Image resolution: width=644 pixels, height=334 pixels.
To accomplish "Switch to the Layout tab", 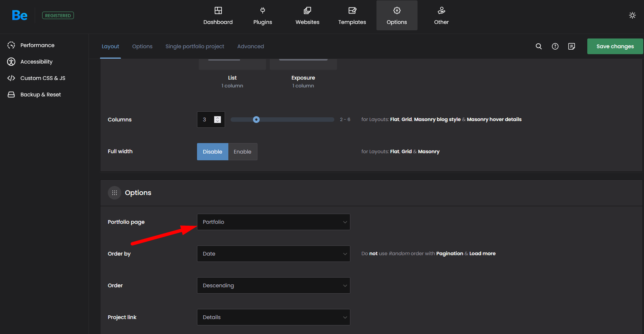I will pos(110,46).
